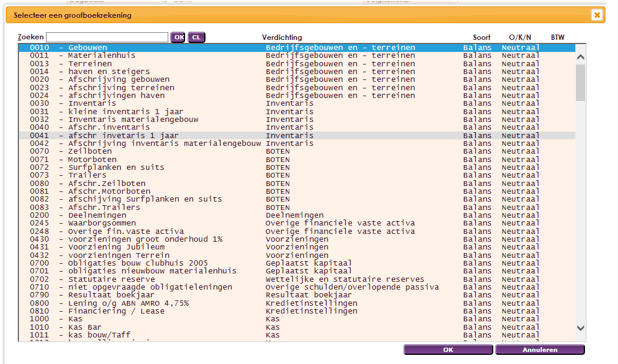Select row 0011 - Materialenhuis
This screenshot has height=364, width=618.
point(297,56)
